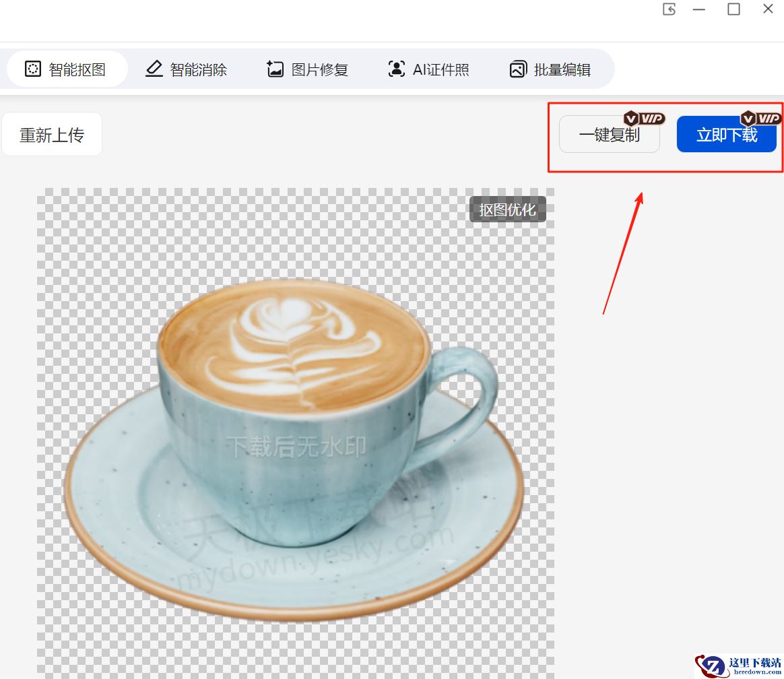Click the VIP badge on 立即下载
This screenshot has width=784, height=679.
tap(761, 119)
